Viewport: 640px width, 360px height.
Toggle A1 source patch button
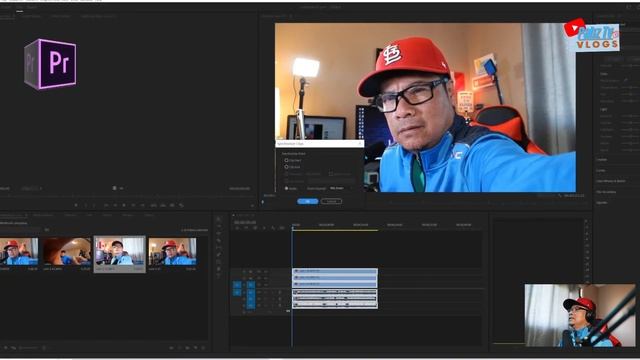[237, 293]
